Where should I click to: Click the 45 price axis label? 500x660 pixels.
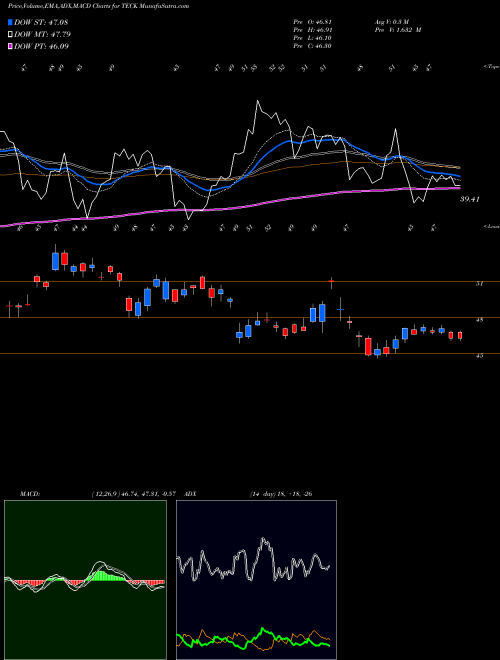click(x=479, y=356)
